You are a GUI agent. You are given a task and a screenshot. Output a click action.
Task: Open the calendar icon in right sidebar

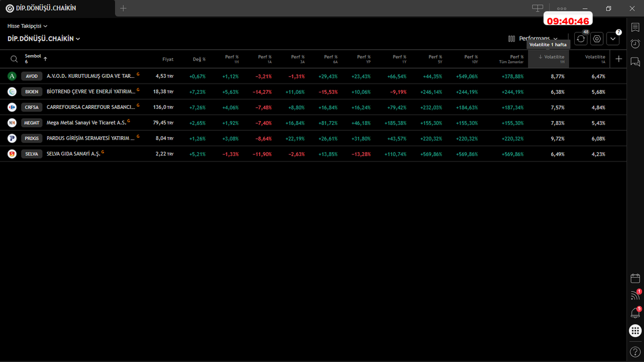pos(635,278)
